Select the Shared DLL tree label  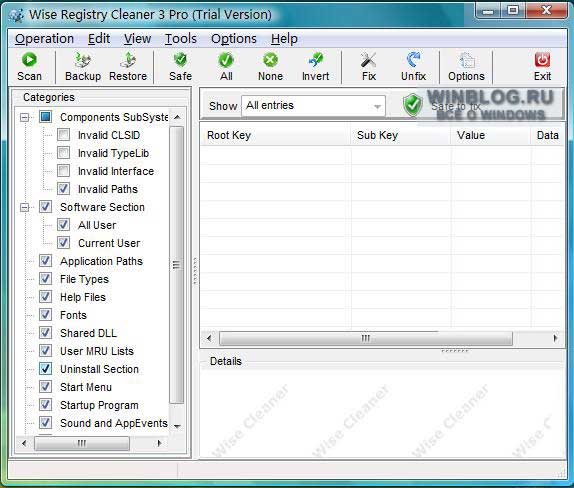pyautogui.click(x=88, y=333)
